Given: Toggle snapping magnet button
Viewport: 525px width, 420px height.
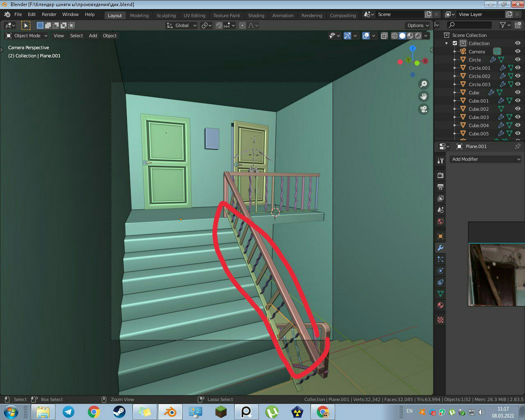Looking at the screenshot, I should click(x=219, y=25).
